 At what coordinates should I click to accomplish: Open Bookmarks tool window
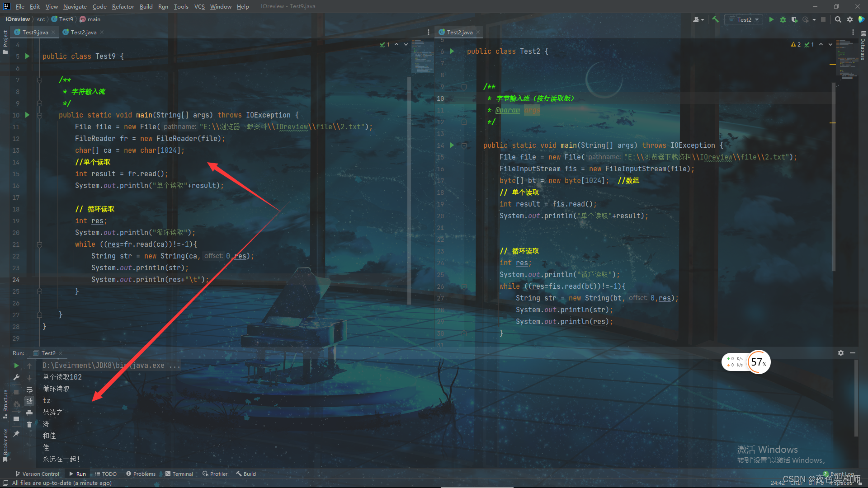click(x=5, y=445)
